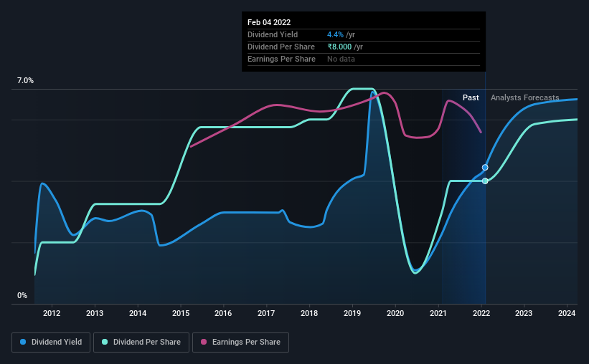Image resolution: width=589 pixels, height=364 pixels.
Task: Click the Dividend Per Share tooltip row label
Action: [281, 47]
